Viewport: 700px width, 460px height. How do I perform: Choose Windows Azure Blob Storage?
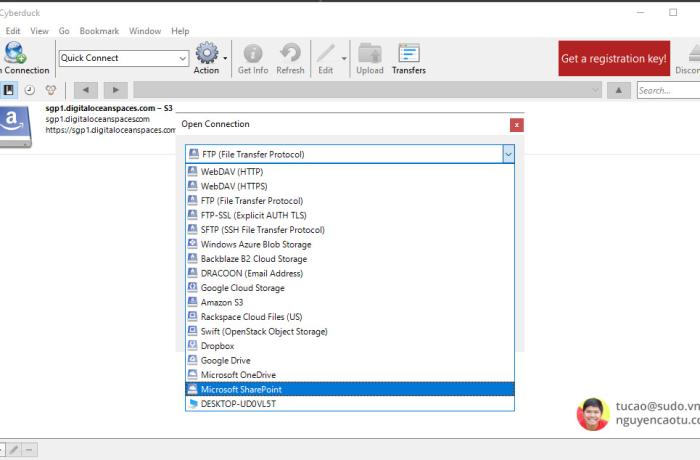click(x=350, y=244)
